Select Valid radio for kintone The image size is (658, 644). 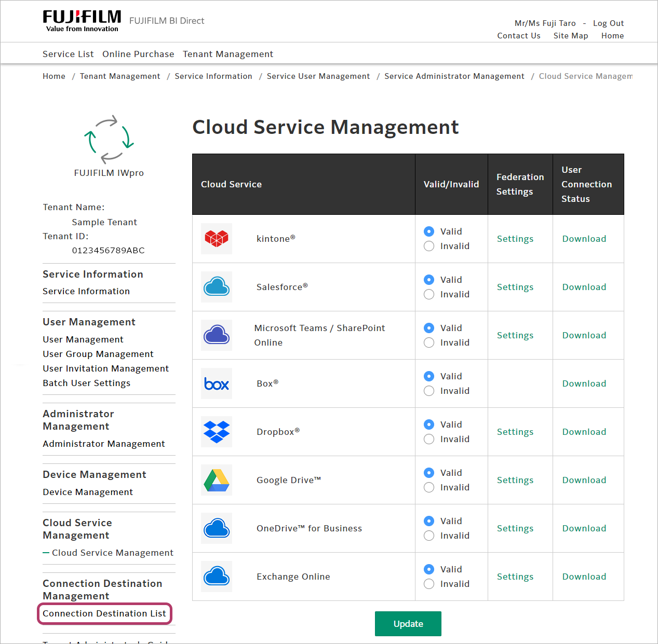(429, 231)
